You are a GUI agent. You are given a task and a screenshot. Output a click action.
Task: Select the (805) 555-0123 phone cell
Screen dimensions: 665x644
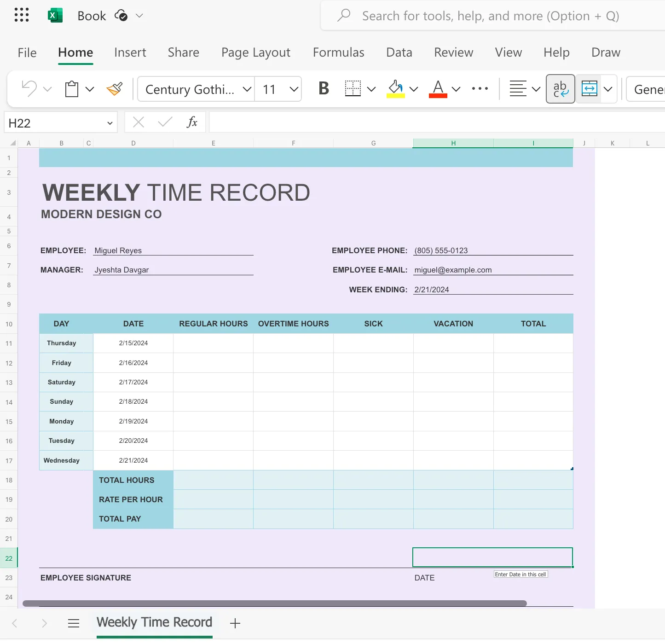493,250
